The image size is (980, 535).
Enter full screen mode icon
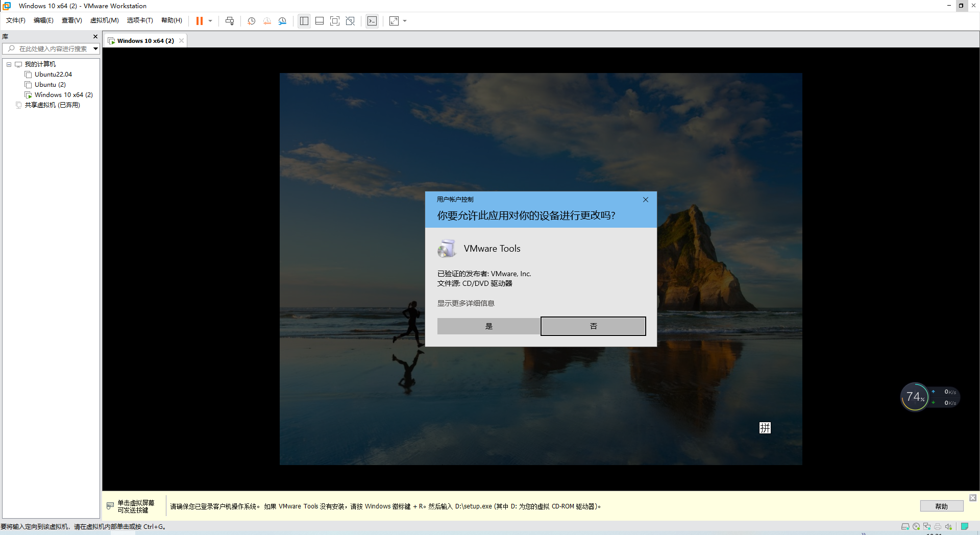click(335, 21)
